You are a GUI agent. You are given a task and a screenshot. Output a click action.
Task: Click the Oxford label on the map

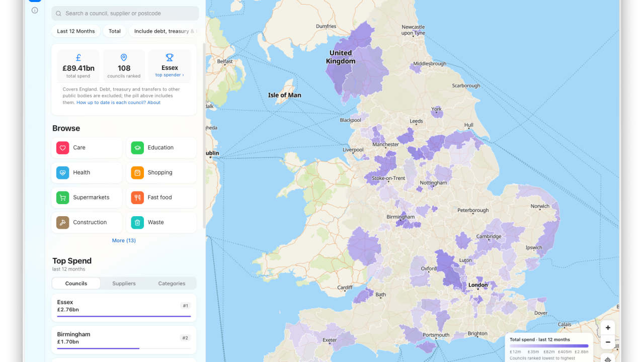(x=429, y=268)
